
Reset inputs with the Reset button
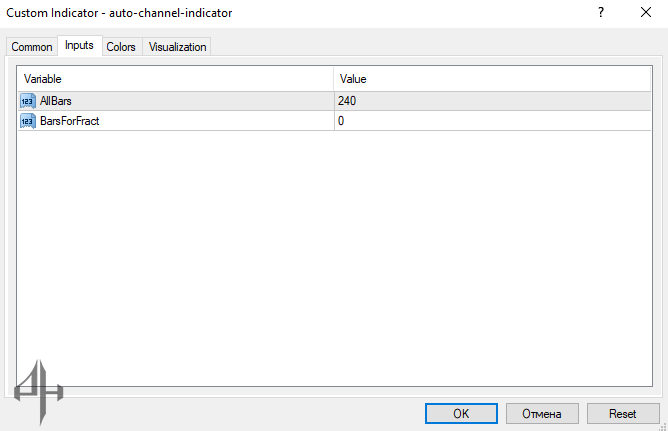(x=622, y=413)
